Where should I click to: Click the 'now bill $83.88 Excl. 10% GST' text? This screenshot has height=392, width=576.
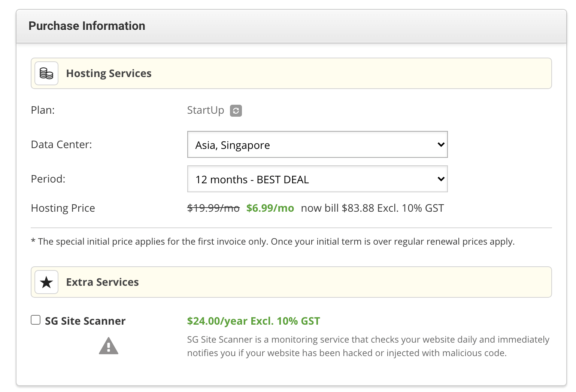[x=373, y=208]
